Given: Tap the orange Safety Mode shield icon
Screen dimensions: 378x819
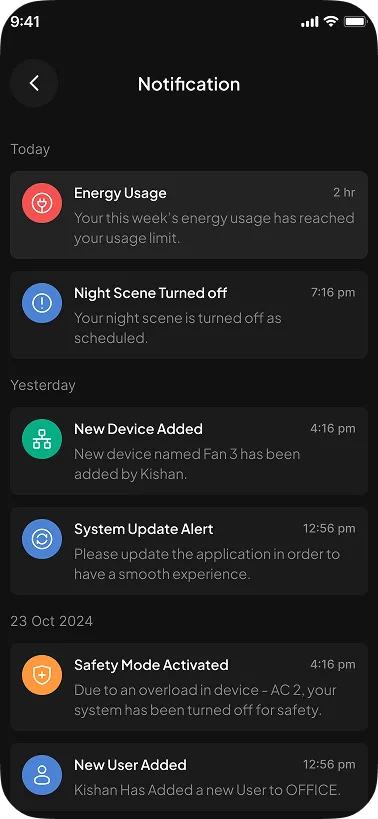Looking at the screenshot, I should (x=42, y=675).
